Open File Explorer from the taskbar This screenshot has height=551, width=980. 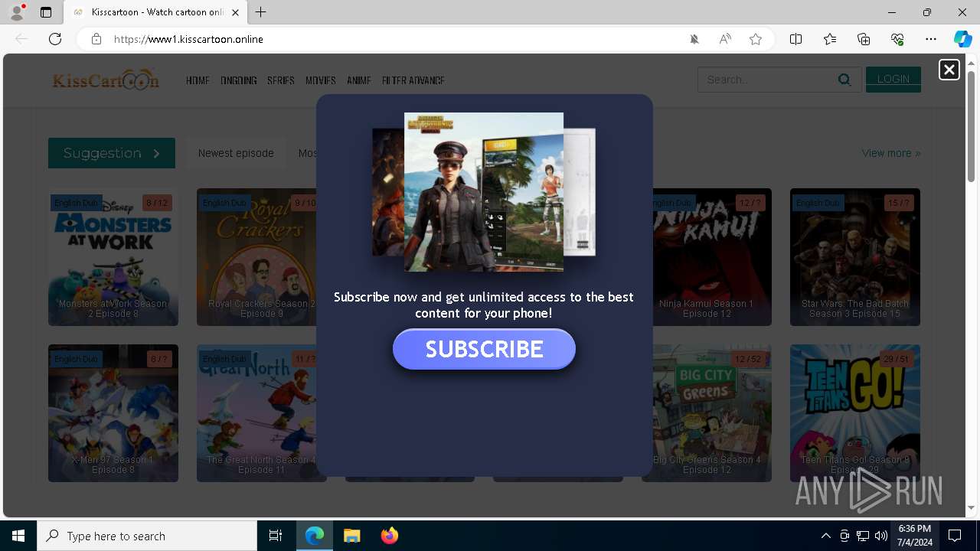[352, 536]
